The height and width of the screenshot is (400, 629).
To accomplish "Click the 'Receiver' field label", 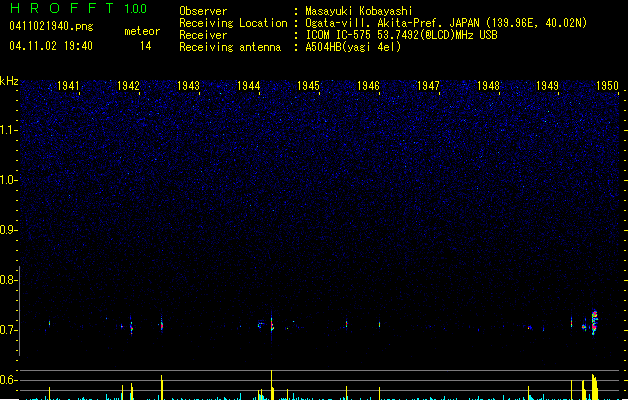I will pos(203,35).
